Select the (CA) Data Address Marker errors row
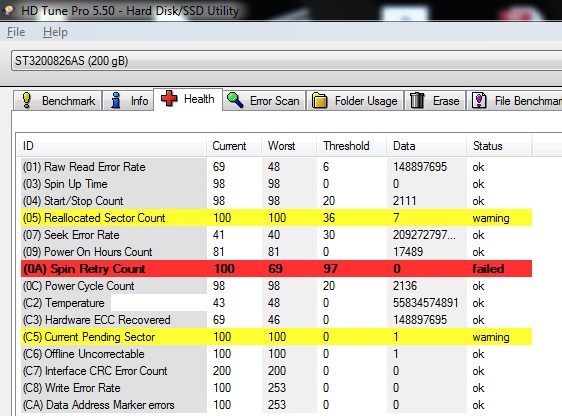Viewport: 562px width, 416px height. click(x=276, y=405)
